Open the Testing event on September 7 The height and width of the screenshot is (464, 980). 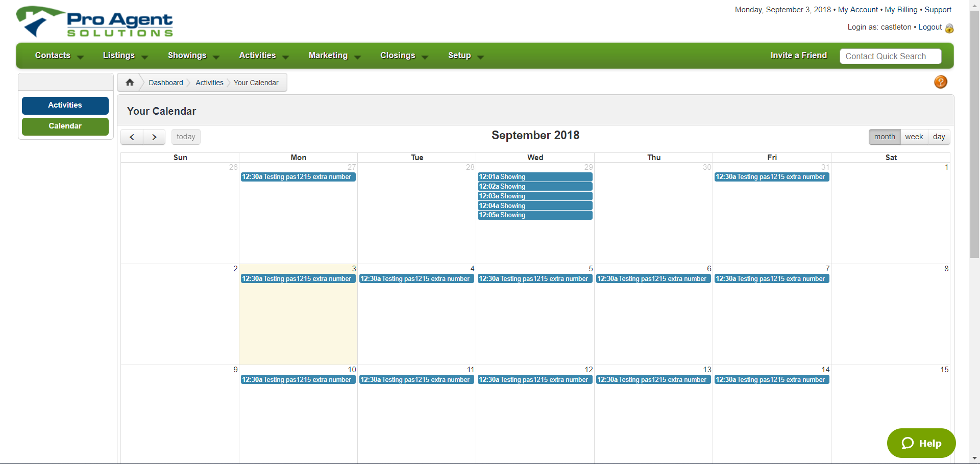click(x=772, y=279)
